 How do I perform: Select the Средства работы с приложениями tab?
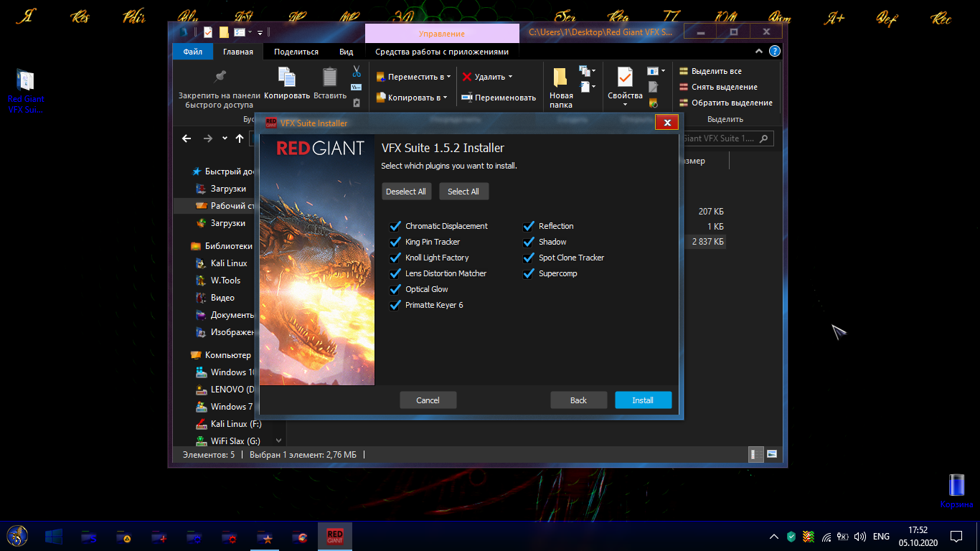click(442, 52)
